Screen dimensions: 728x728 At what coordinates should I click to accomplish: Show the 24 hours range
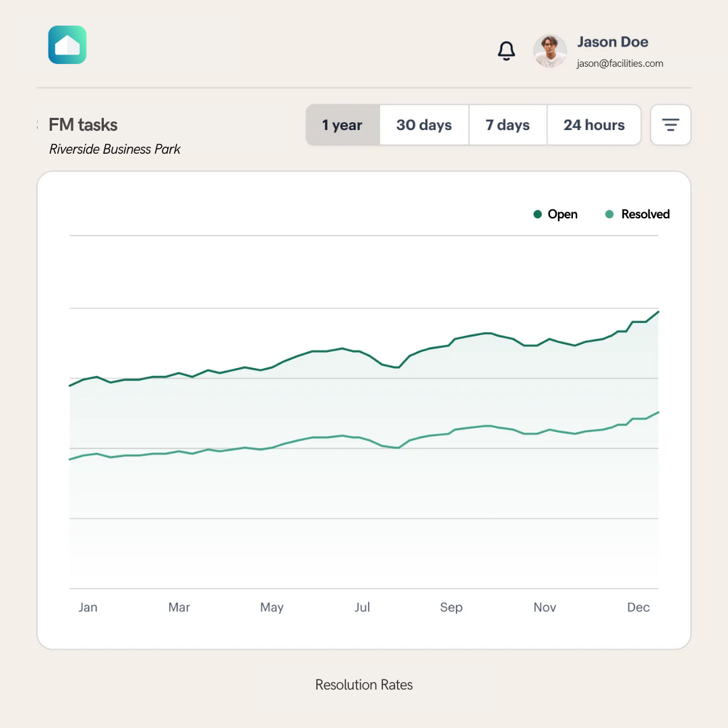[x=594, y=125]
